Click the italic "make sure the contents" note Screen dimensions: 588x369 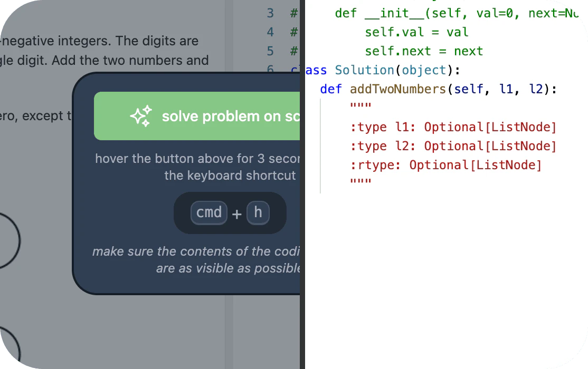click(x=196, y=252)
